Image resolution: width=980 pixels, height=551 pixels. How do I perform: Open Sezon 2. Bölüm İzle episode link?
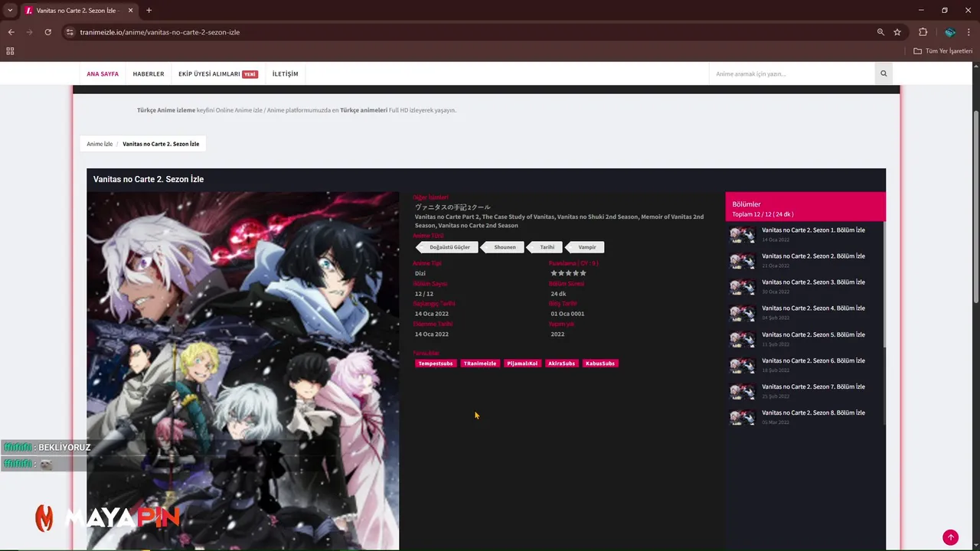tap(813, 256)
